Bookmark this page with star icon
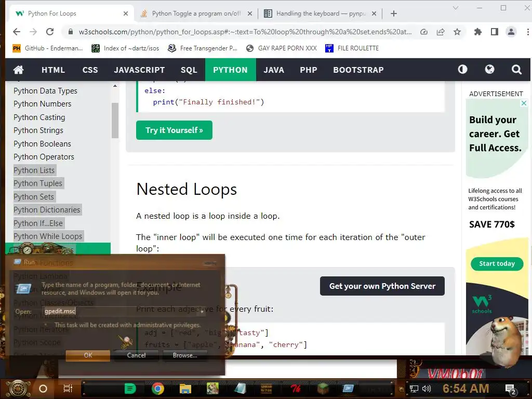532x399 pixels. point(457,32)
